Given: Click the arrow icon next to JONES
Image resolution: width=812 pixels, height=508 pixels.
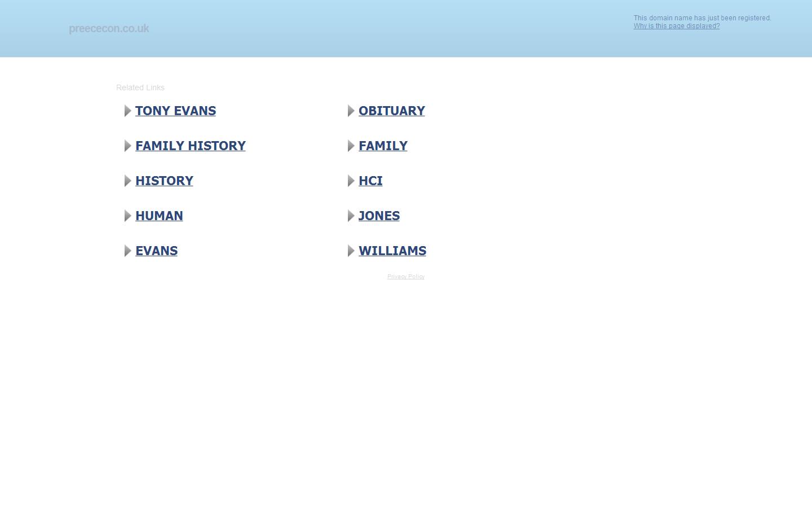Looking at the screenshot, I should point(351,216).
